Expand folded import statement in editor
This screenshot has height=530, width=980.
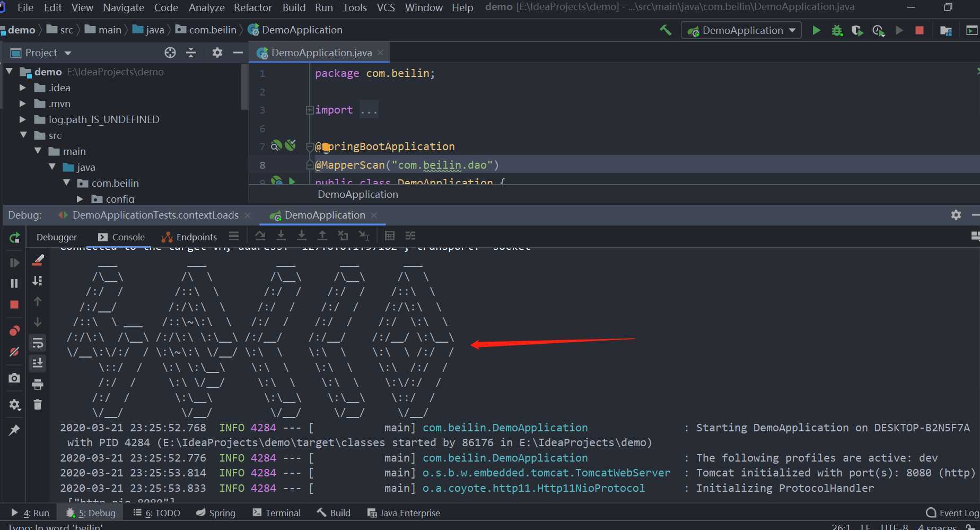tap(310, 110)
